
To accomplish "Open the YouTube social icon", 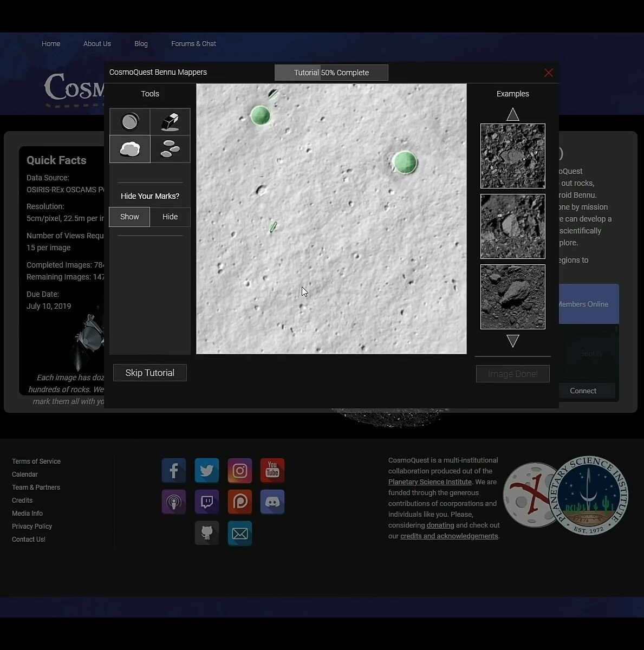I will click(x=272, y=470).
